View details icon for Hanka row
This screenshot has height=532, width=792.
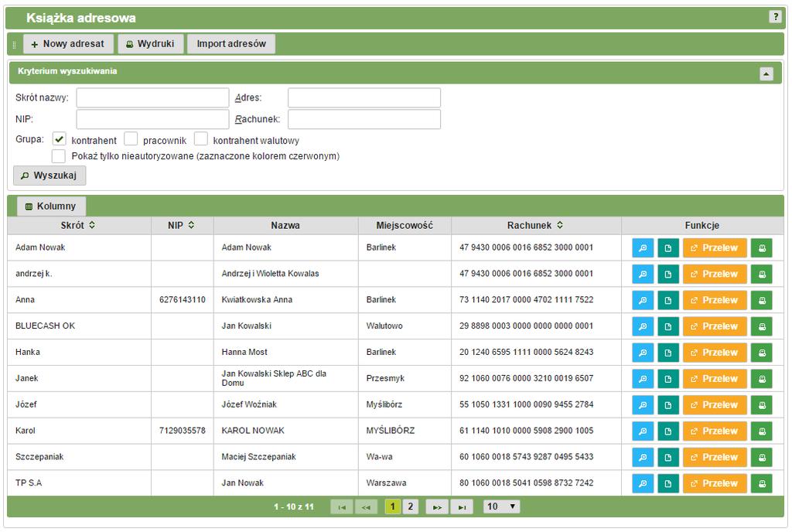click(643, 353)
